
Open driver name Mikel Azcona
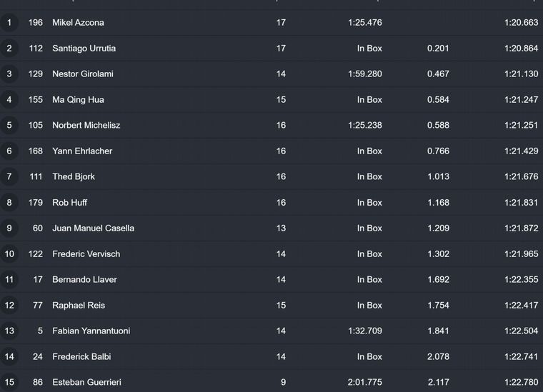tap(78, 23)
